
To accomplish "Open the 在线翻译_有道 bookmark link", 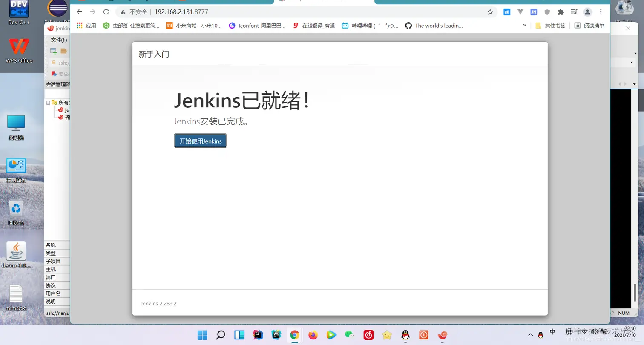I will pyautogui.click(x=314, y=26).
